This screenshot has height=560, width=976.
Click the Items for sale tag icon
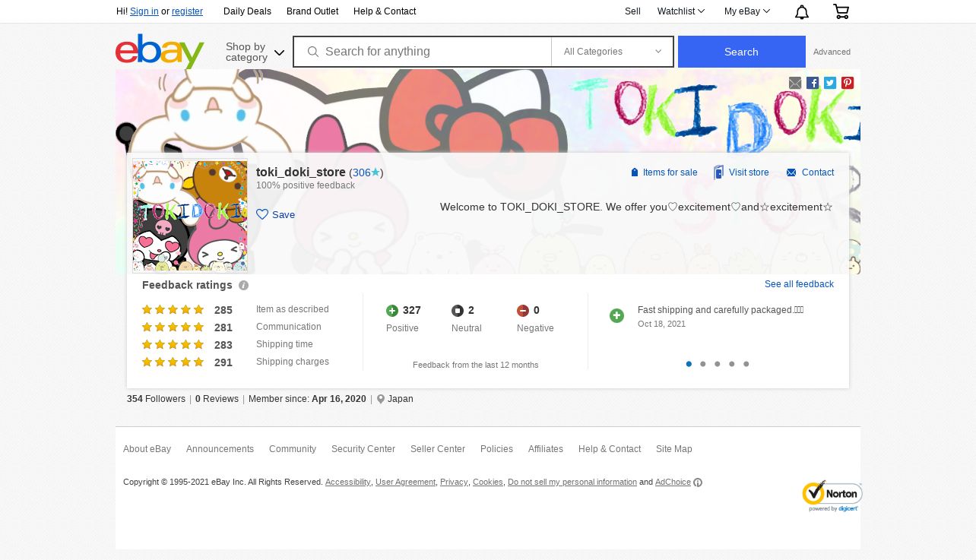point(635,172)
